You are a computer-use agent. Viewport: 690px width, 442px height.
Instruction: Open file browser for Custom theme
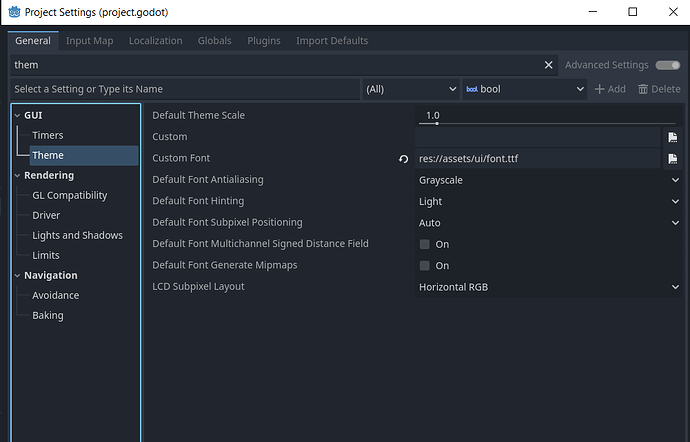point(672,137)
